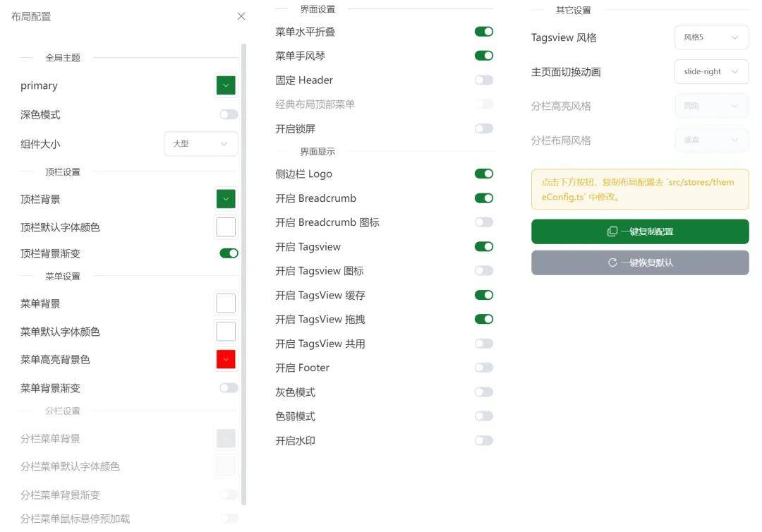The width and height of the screenshot is (762, 532).
Task: Enable the 固定 Header switch
Action: [483, 80]
